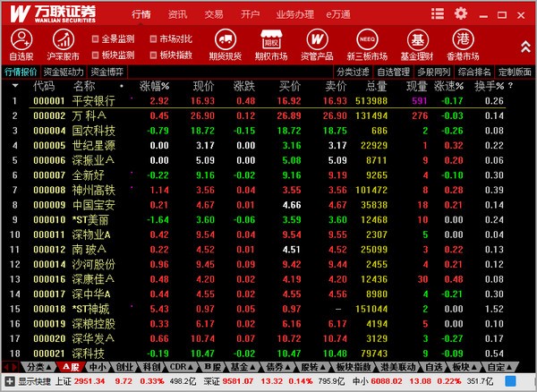Toggle the 全景监测 checkbox
This screenshot has width=537, height=392.
(95, 39)
